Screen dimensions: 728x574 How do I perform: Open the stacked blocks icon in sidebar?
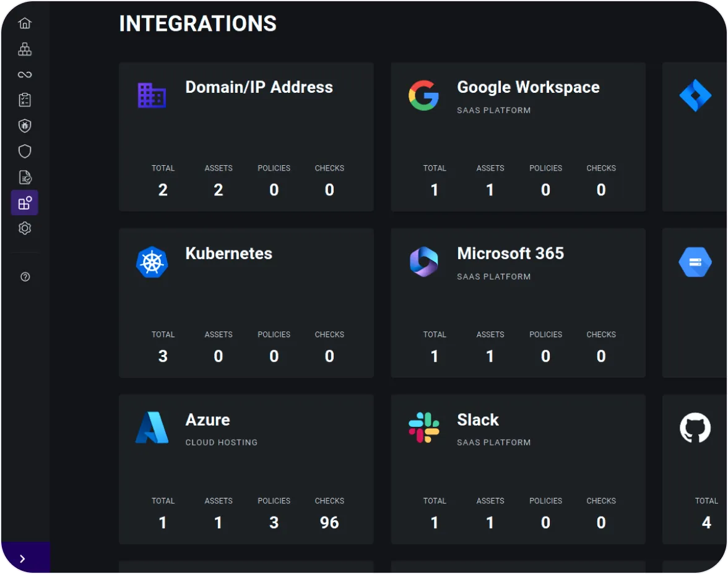coord(25,49)
